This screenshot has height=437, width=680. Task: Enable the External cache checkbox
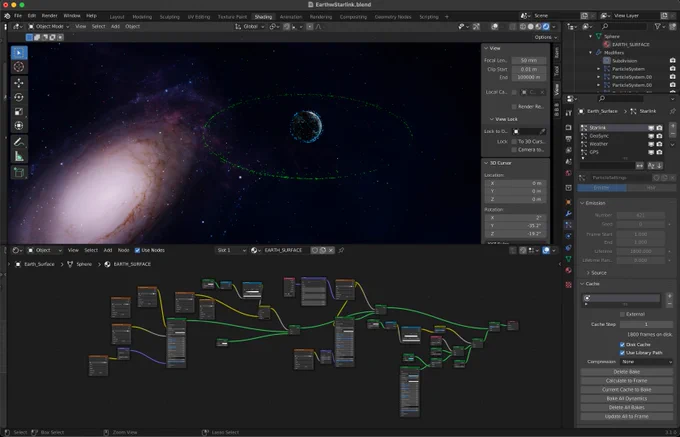(622, 314)
